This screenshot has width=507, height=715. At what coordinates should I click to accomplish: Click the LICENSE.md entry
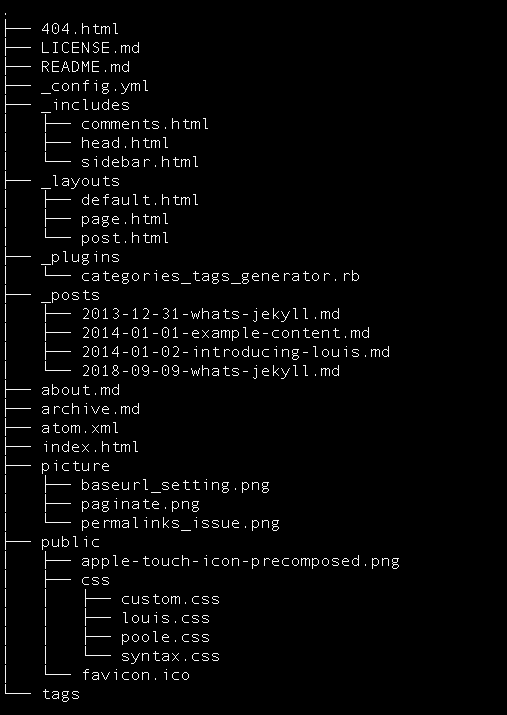click(x=90, y=48)
